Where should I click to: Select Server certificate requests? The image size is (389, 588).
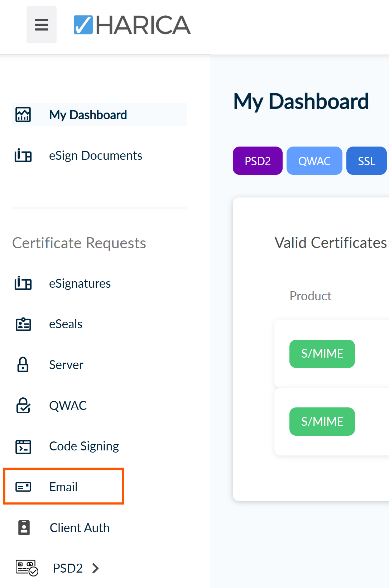66,365
